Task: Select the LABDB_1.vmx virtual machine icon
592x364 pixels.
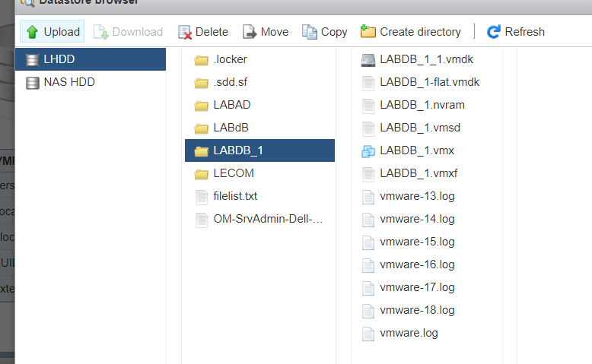Action: click(x=368, y=151)
